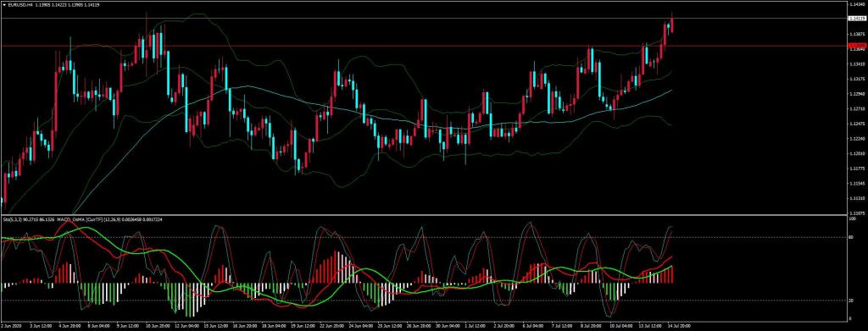
Task: Click the 20 level on the oscillator scale
Action: click(x=852, y=300)
